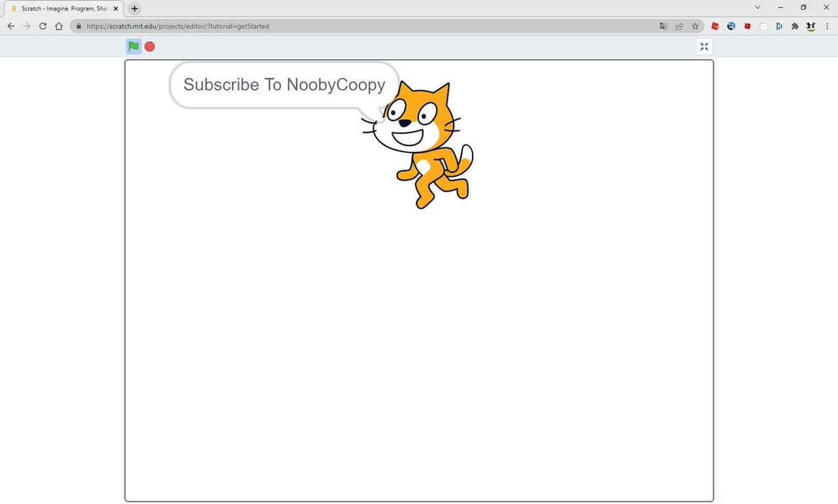Open the translate page icon
This screenshot has height=504, width=838.
663,26
